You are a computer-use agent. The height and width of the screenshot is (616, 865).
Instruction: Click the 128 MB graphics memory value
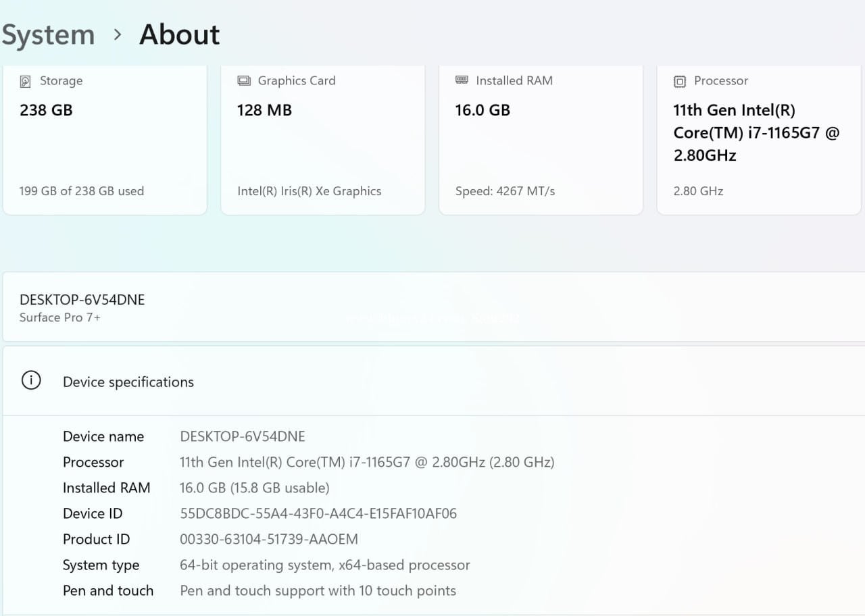(x=264, y=110)
